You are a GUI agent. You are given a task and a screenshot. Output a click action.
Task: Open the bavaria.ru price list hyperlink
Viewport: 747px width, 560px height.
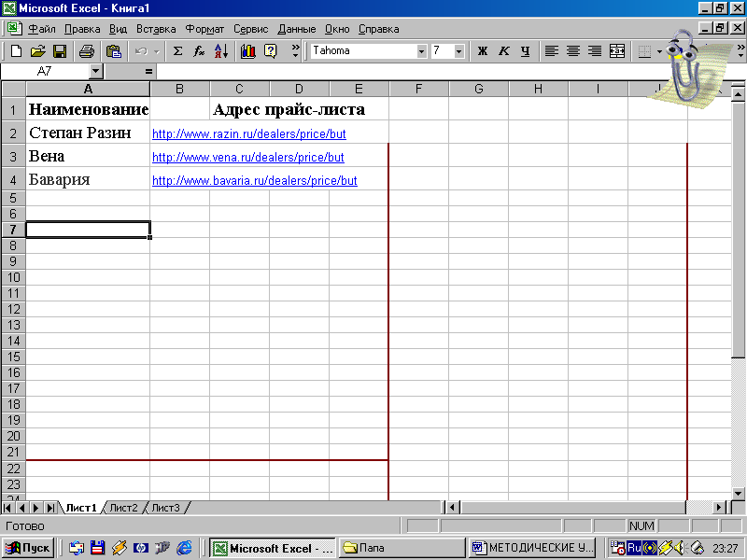coord(254,181)
